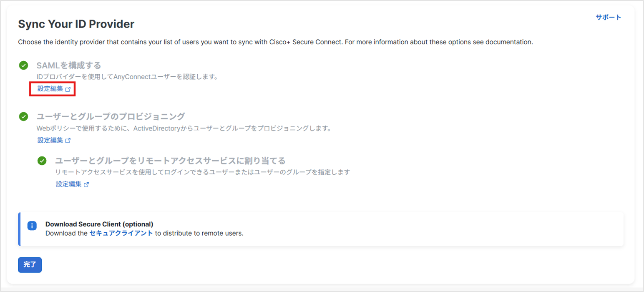Viewport: 644px width, 292px height.
Task: Select the Sync Your ID Provider heading
Action: (76, 24)
